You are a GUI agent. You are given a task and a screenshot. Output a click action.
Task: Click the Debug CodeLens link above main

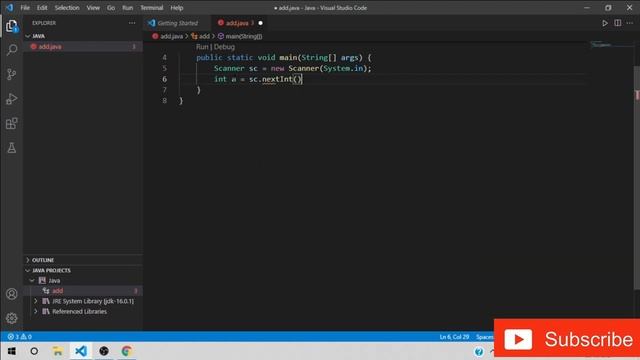coord(224,47)
